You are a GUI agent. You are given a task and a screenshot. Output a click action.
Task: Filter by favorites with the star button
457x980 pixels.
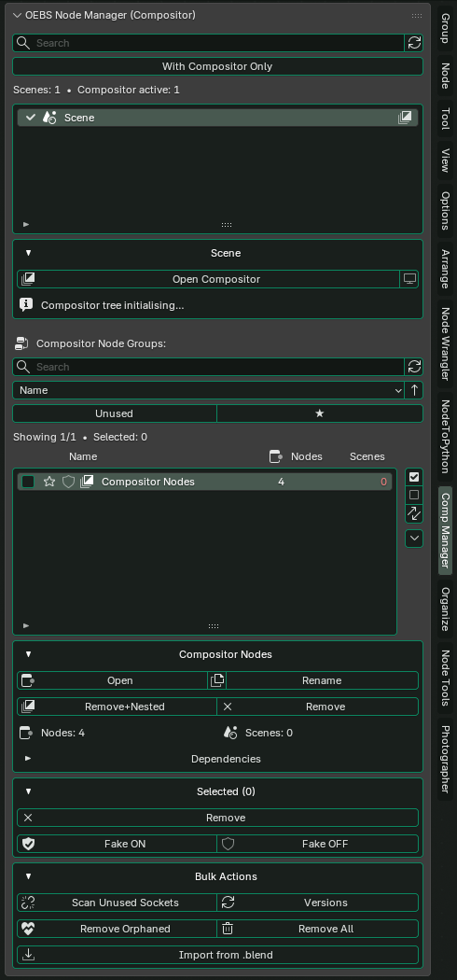tap(320, 413)
